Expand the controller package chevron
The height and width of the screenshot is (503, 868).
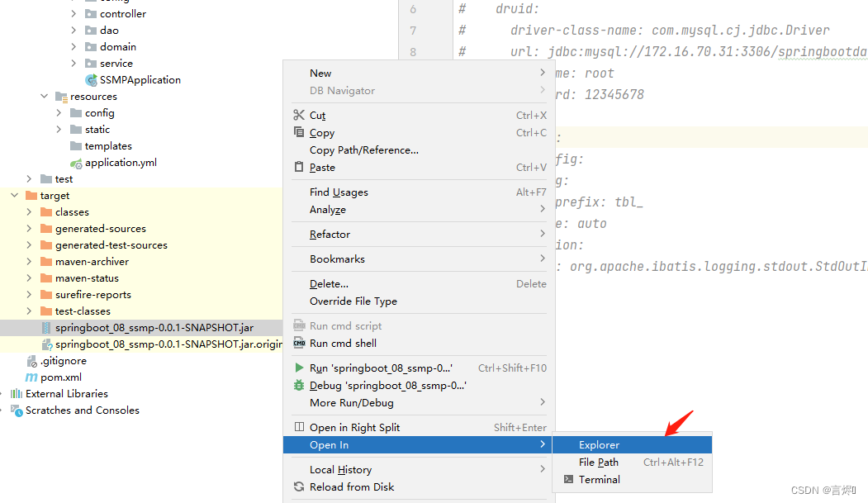tap(73, 13)
